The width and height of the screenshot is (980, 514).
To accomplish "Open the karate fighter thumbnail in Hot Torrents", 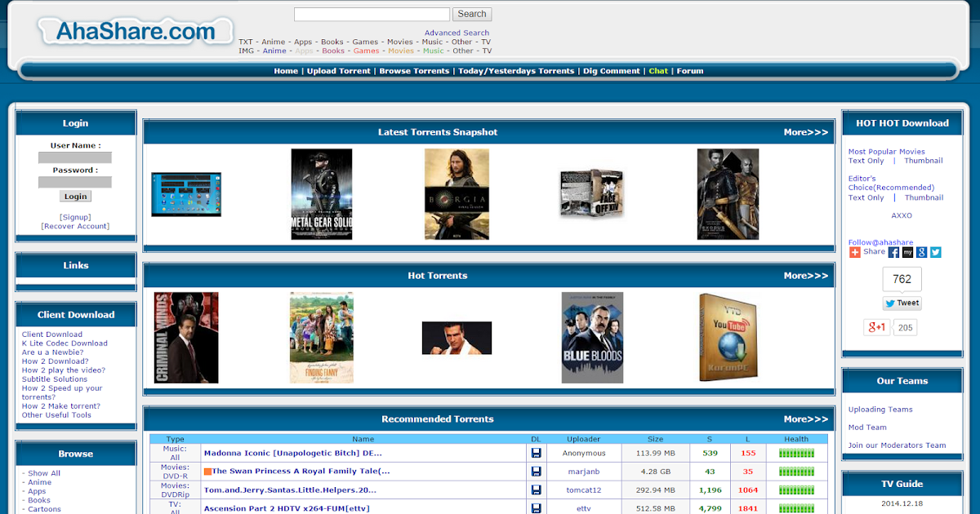I will click(x=457, y=338).
